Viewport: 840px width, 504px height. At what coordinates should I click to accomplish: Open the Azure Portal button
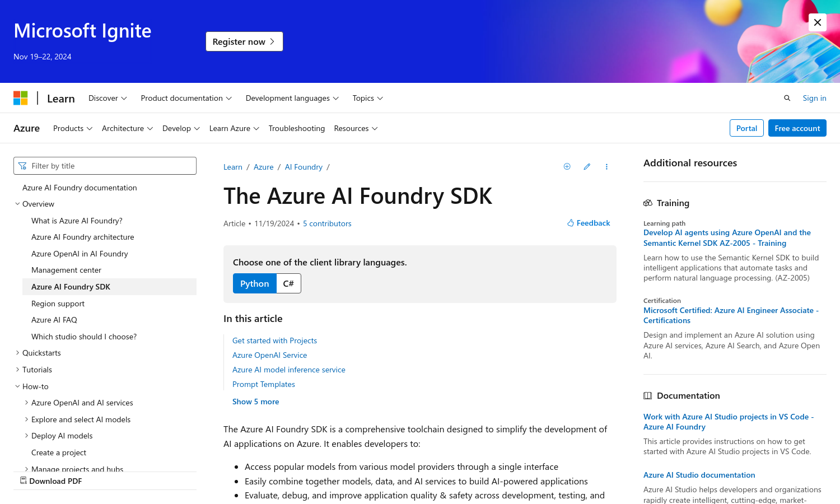click(x=746, y=128)
